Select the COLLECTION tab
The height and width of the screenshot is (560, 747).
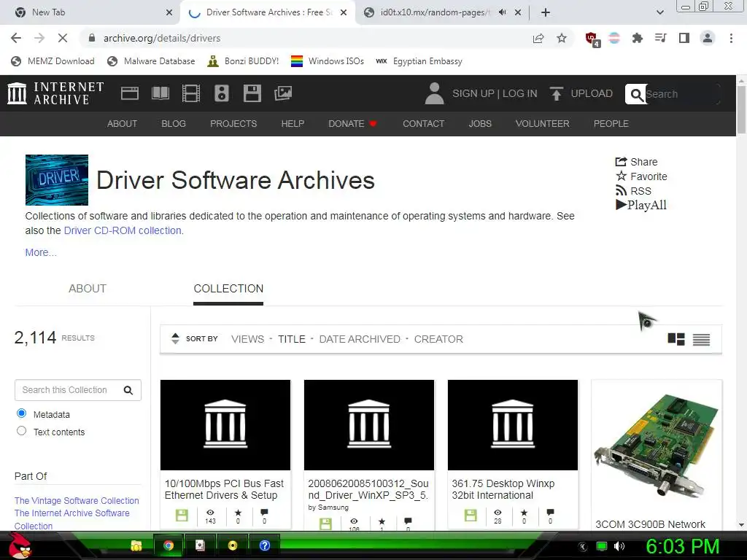click(228, 289)
